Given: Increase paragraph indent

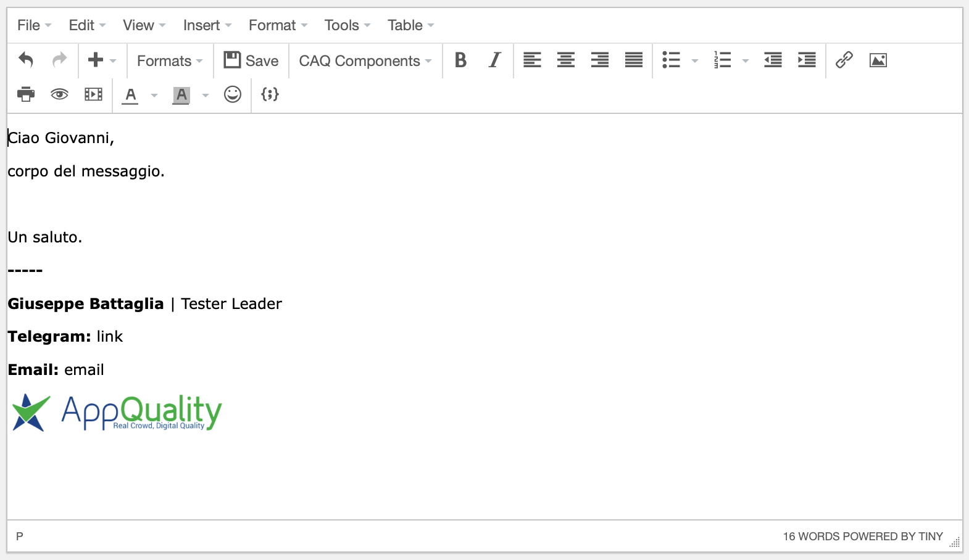Looking at the screenshot, I should point(807,60).
